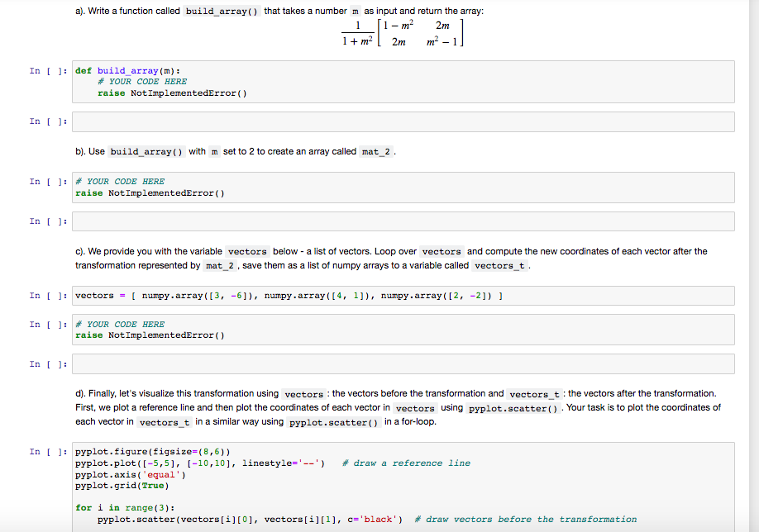Click inside the build_array function definition cell
759x532 pixels.
click(x=331, y=82)
